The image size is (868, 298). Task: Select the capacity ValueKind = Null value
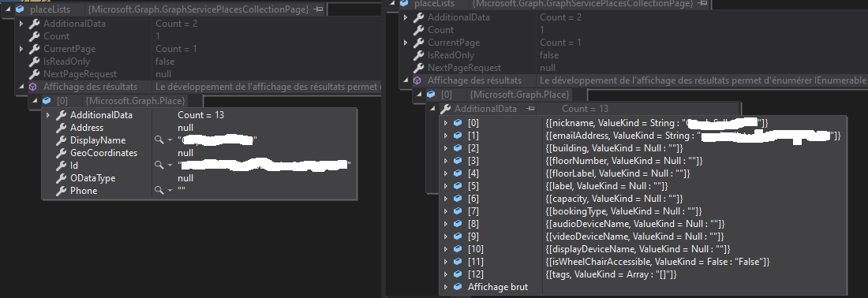(x=614, y=199)
